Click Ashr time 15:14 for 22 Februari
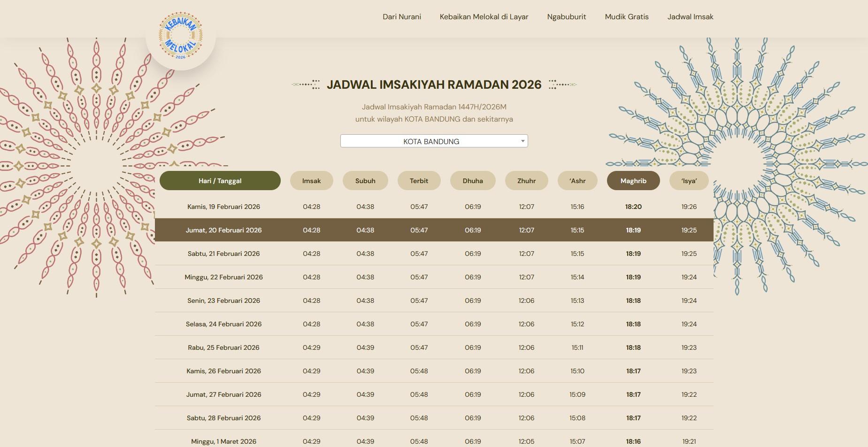 click(577, 277)
